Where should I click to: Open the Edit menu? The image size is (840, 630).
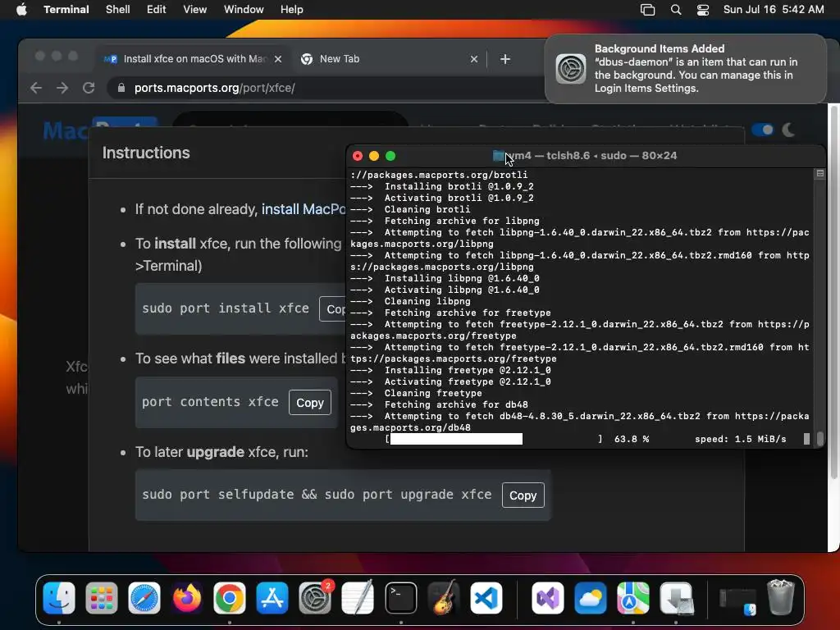click(x=157, y=9)
